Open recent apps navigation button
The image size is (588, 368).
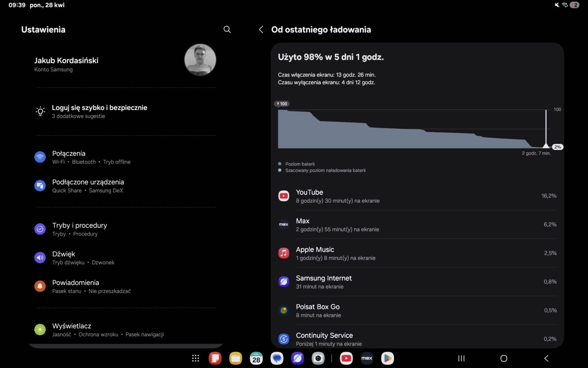[x=461, y=358]
